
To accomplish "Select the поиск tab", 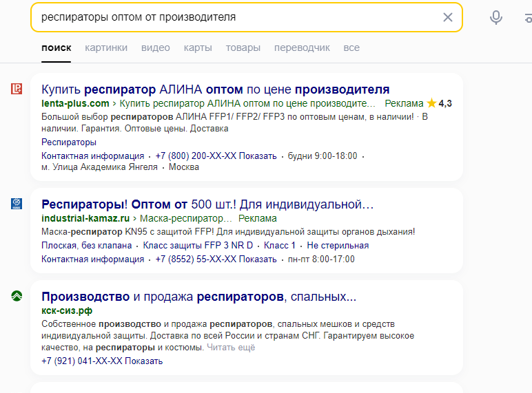I will tap(57, 47).
